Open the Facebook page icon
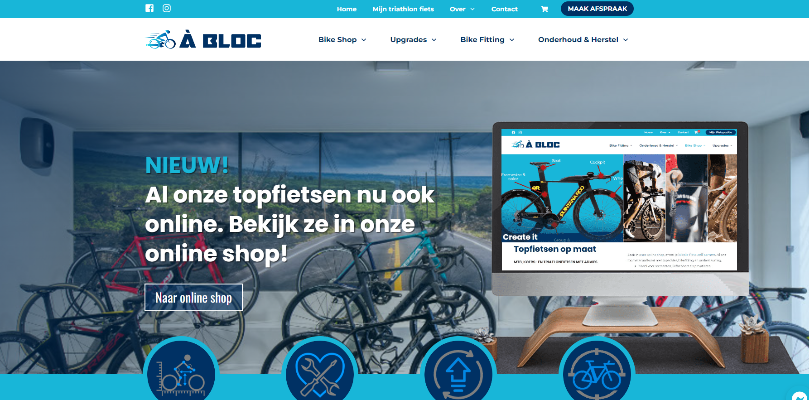The image size is (809, 400). tap(150, 8)
